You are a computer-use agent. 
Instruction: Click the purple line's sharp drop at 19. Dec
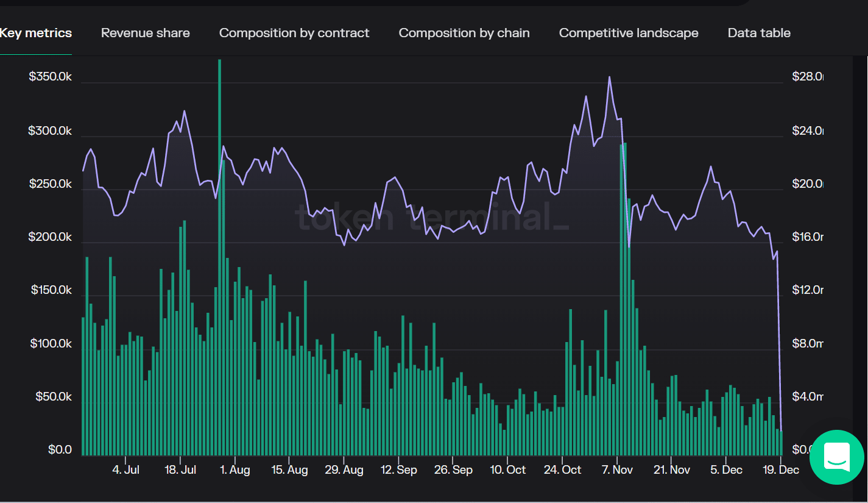coord(779,341)
